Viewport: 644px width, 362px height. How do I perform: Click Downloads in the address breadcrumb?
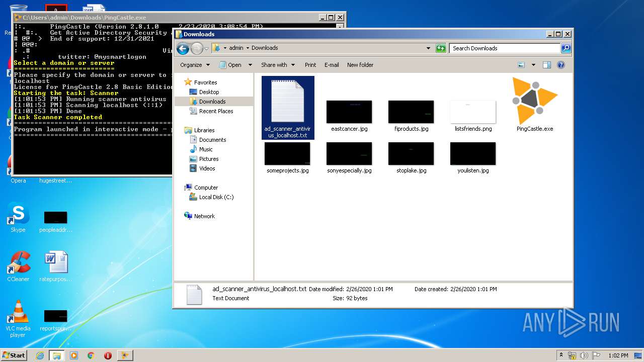tap(265, 48)
